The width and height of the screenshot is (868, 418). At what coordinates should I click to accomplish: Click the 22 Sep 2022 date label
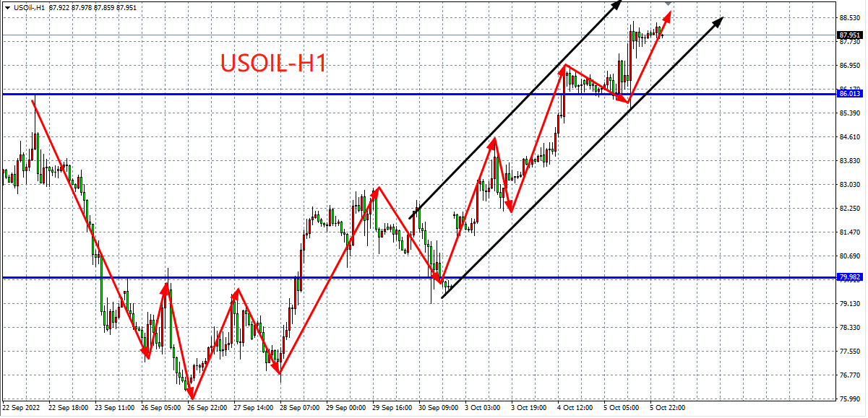[x=22, y=408]
